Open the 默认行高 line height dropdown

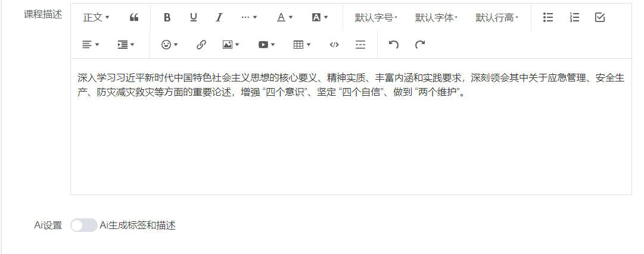[x=497, y=18]
